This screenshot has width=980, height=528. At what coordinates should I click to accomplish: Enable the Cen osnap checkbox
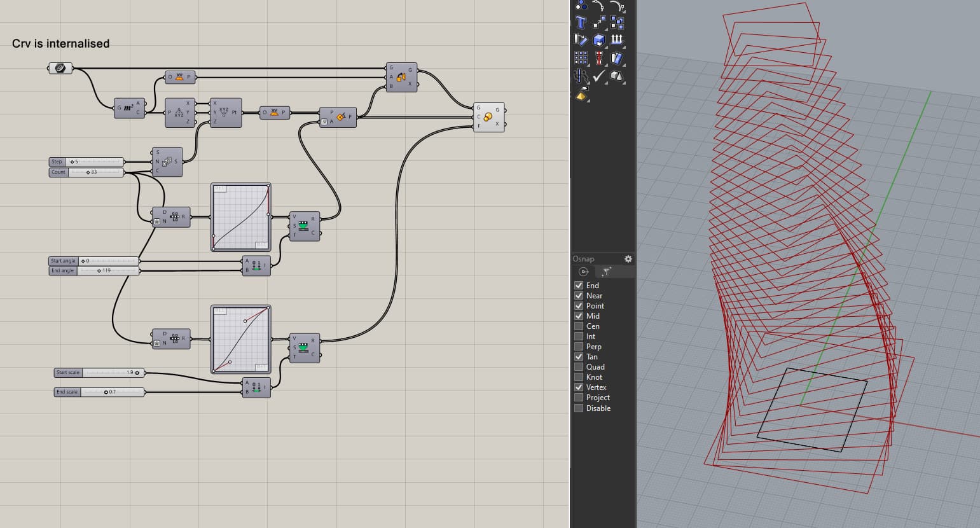(x=579, y=326)
